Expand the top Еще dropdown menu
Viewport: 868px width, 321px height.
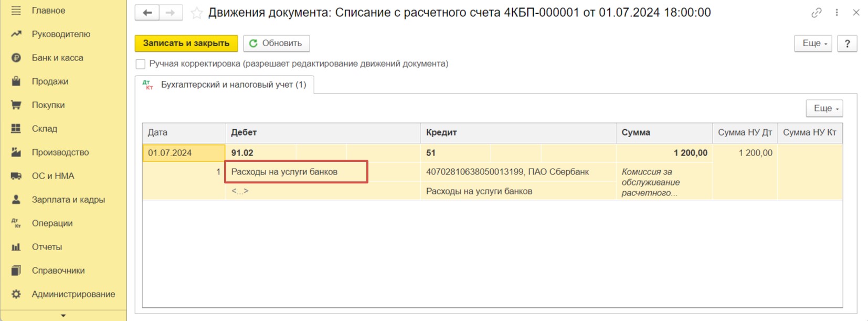coord(813,44)
